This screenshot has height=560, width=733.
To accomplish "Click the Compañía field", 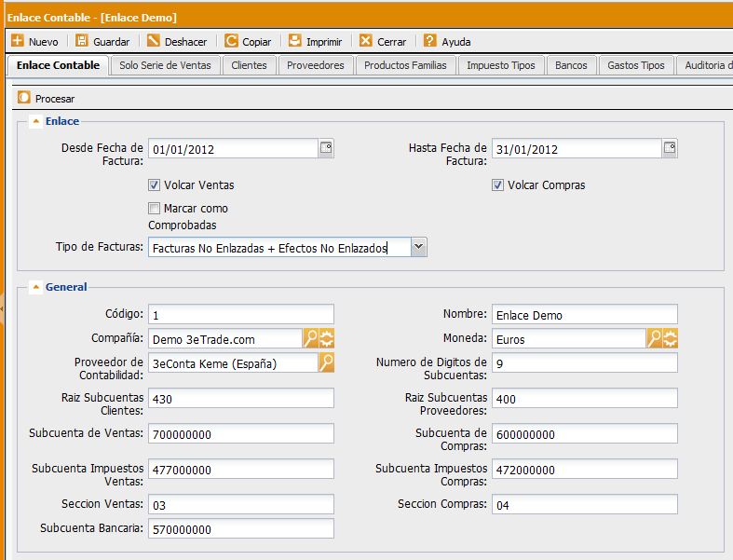I will (x=225, y=339).
